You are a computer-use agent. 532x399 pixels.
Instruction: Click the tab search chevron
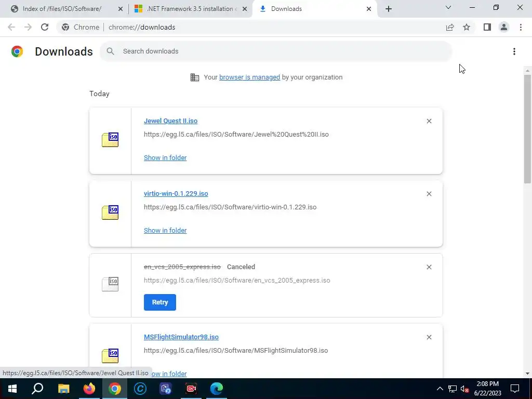pos(448,7)
